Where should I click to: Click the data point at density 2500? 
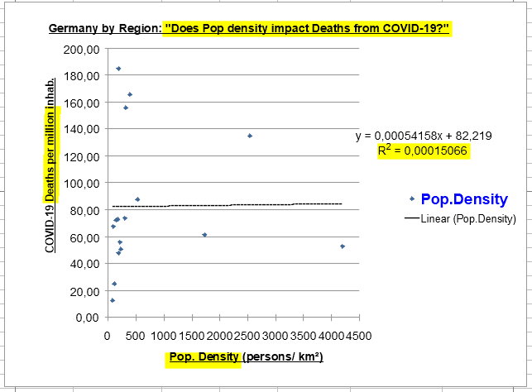(x=250, y=136)
